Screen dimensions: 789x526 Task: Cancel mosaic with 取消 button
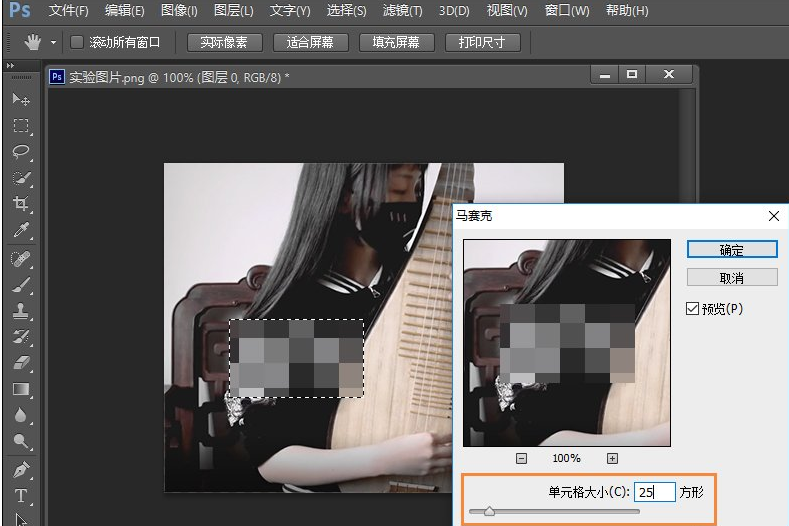[732, 277]
